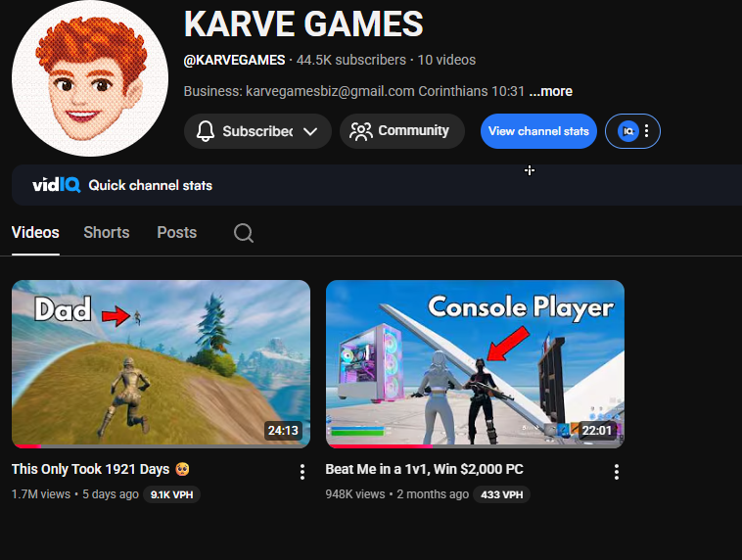Expand the Subscribed dropdown chevron

pos(310,131)
